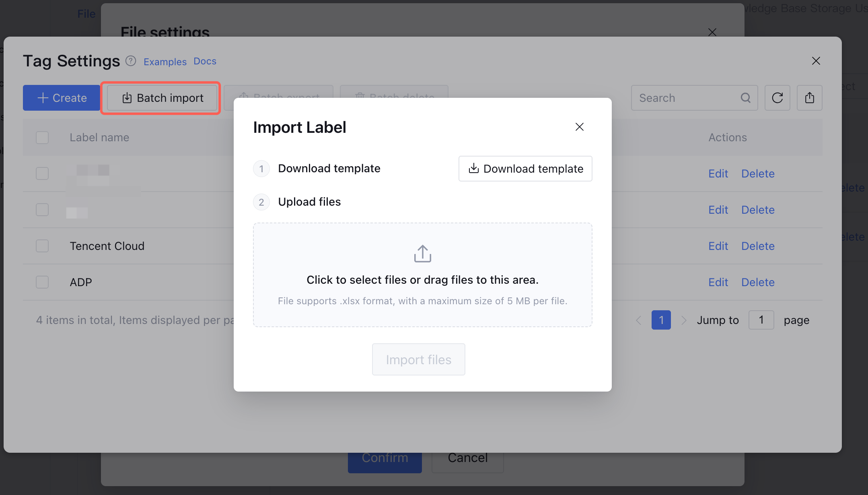Open the Examples link
The height and width of the screenshot is (495, 868).
pos(165,62)
